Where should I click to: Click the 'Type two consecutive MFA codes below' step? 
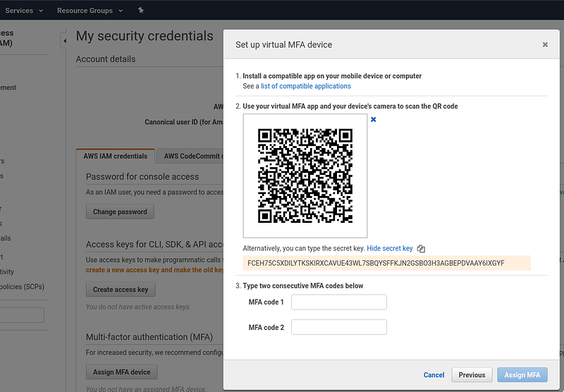303,286
